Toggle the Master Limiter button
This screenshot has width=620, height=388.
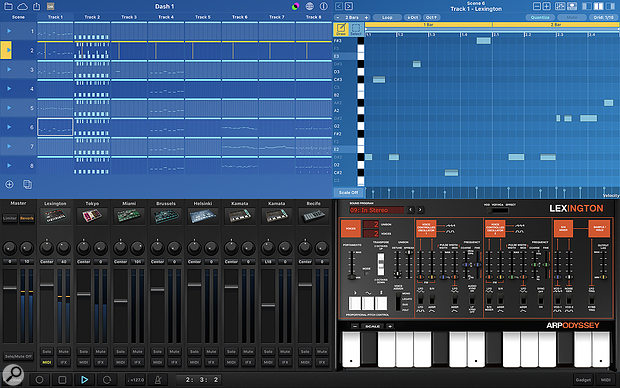[10, 218]
